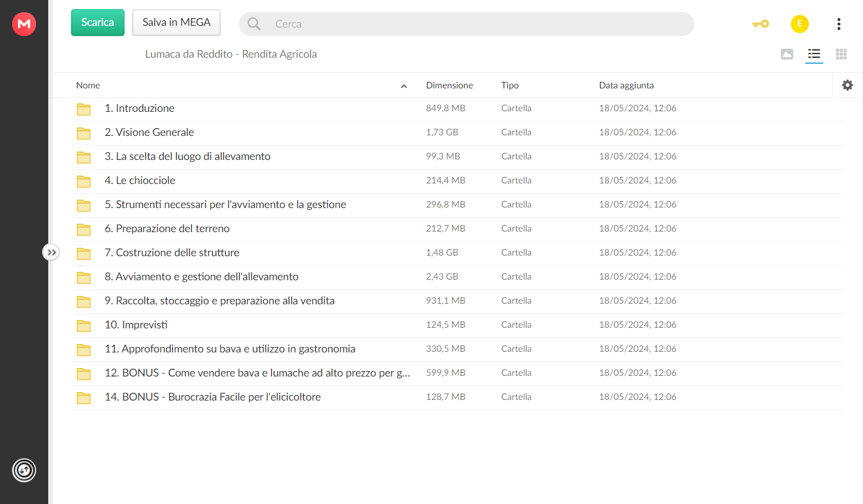Select the 7. Costruzione delle strutture folder

coord(457,253)
